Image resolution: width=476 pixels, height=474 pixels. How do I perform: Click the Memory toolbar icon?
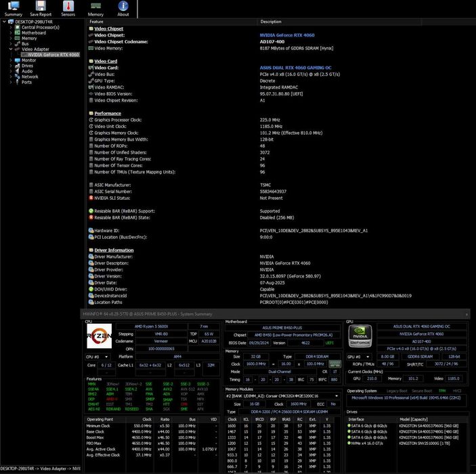click(x=95, y=9)
